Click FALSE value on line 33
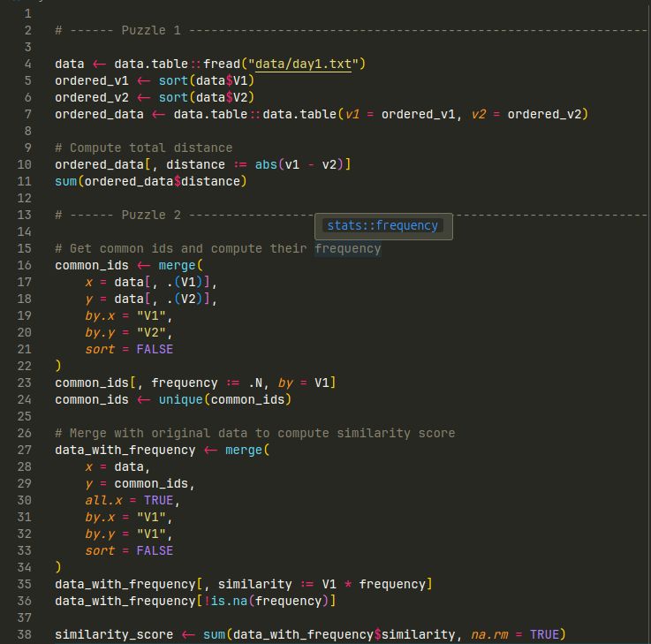651x644 pixels. (155, 550)
